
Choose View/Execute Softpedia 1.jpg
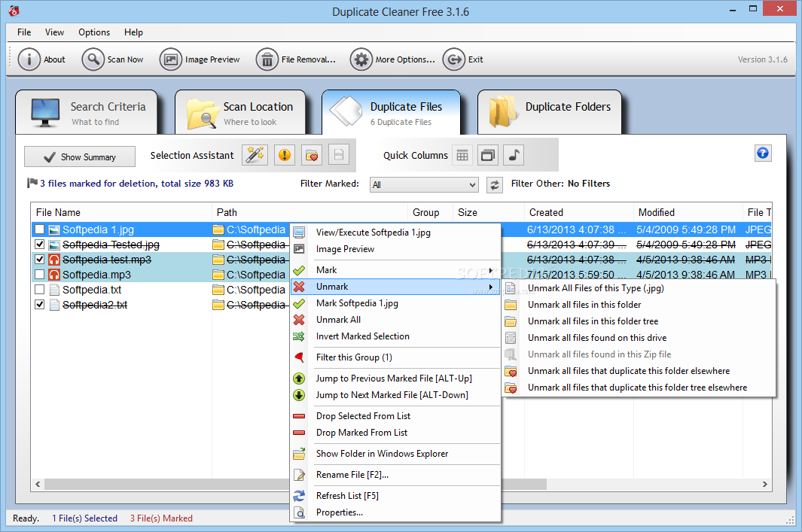pos(395,233)
